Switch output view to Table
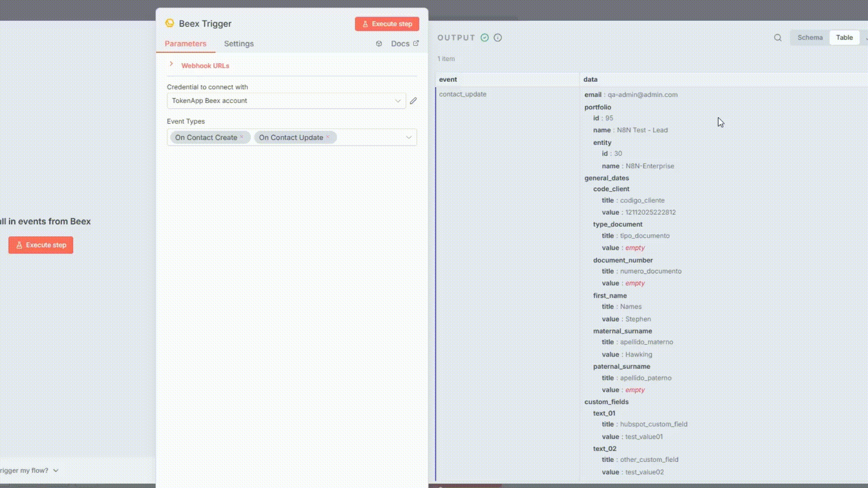Image resolution: width=868 pixels, height=488 pixels. pyautogui.click(x=844, y=38)
